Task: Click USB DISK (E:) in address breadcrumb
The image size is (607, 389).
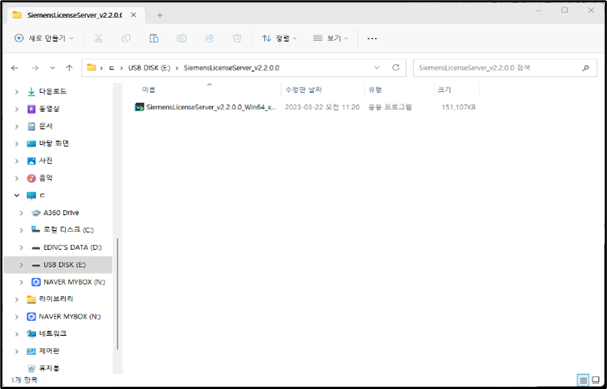Action: tap(149, 68)
